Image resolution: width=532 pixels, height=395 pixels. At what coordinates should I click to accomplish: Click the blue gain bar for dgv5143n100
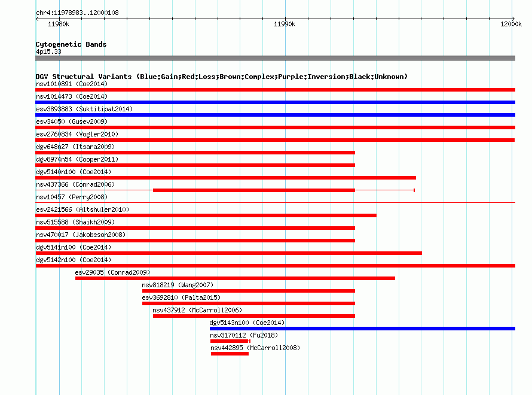pos(362,329)
